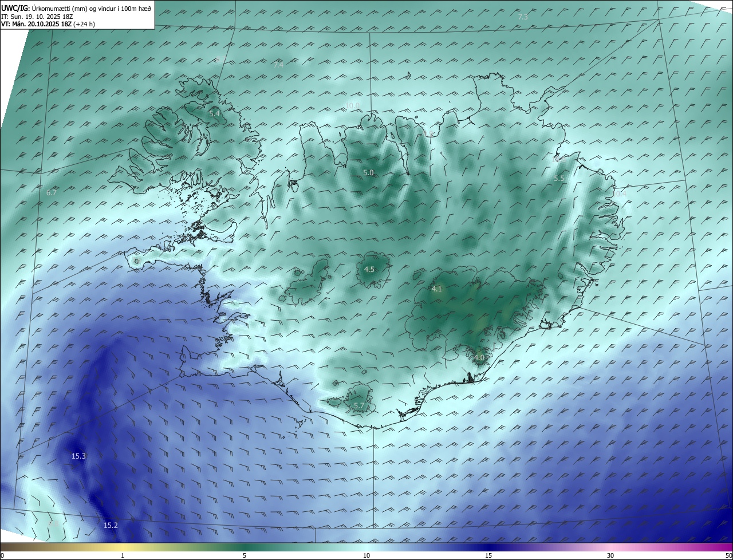Click the initial time line "IT: Sun. 19. 10. 2025 18Z"
This screenshot has height=560, width=733.
coord(37,17)
